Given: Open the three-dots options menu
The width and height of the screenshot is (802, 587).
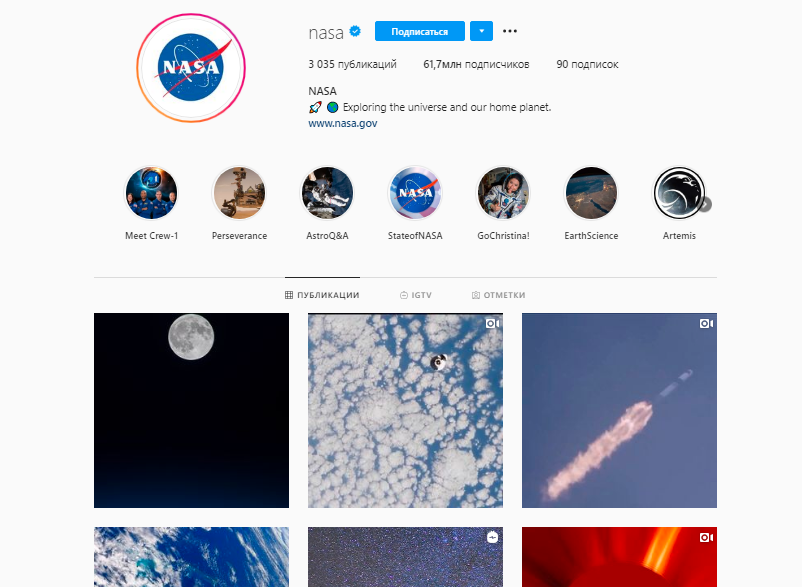Looking at the screenshot, I should pos(509,31).
